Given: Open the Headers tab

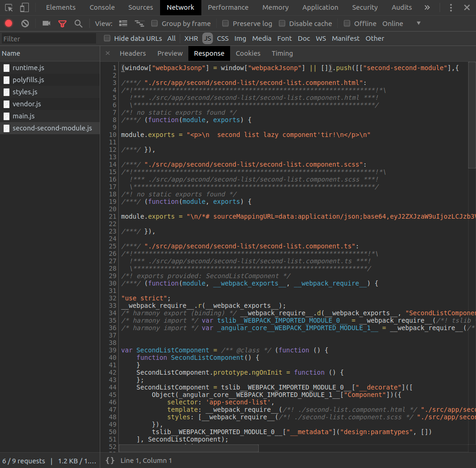Looking at the screenshot, I should (x=133, y=53).
